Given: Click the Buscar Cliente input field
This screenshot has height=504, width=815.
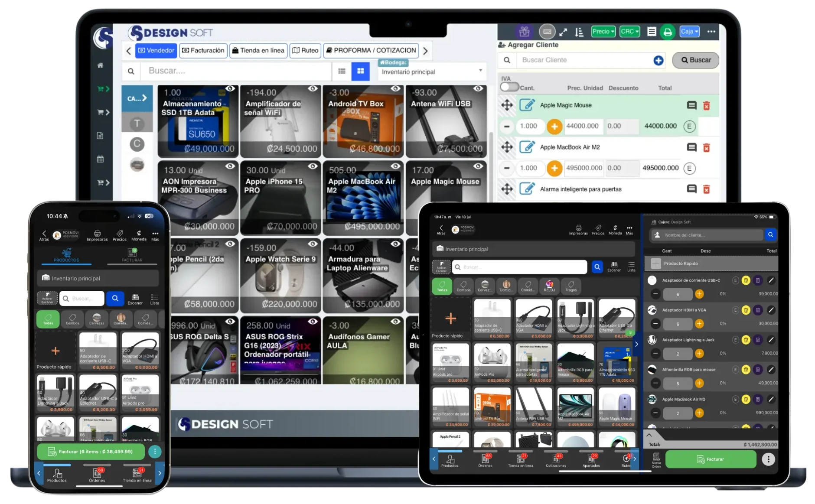Looking at the screenshot, I should pyautogui.click(x=583, y=60).
